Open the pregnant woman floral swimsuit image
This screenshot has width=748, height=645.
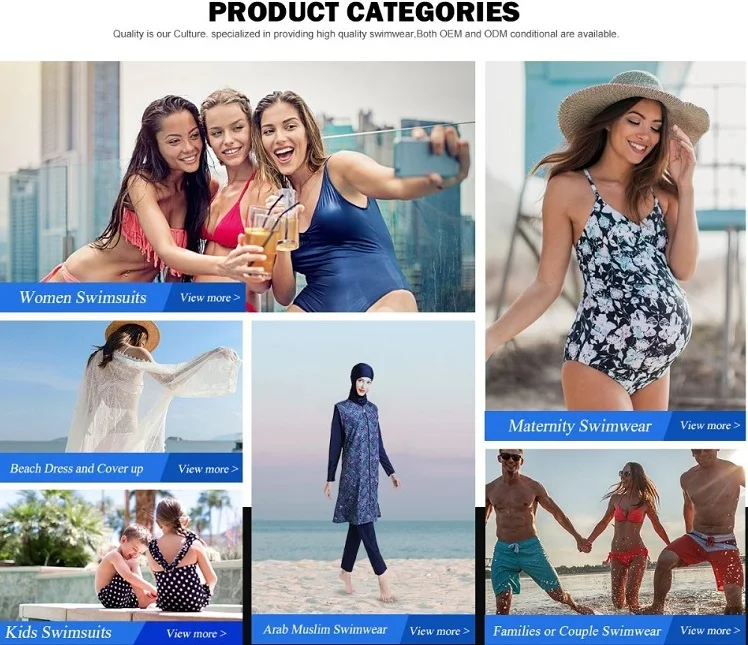pyautogui.click(x=615, y=236)
